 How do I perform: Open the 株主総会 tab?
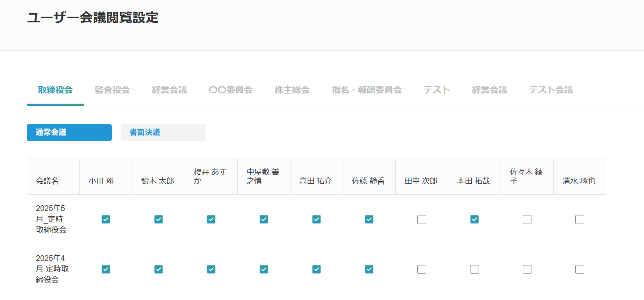[x=292, y=90]
